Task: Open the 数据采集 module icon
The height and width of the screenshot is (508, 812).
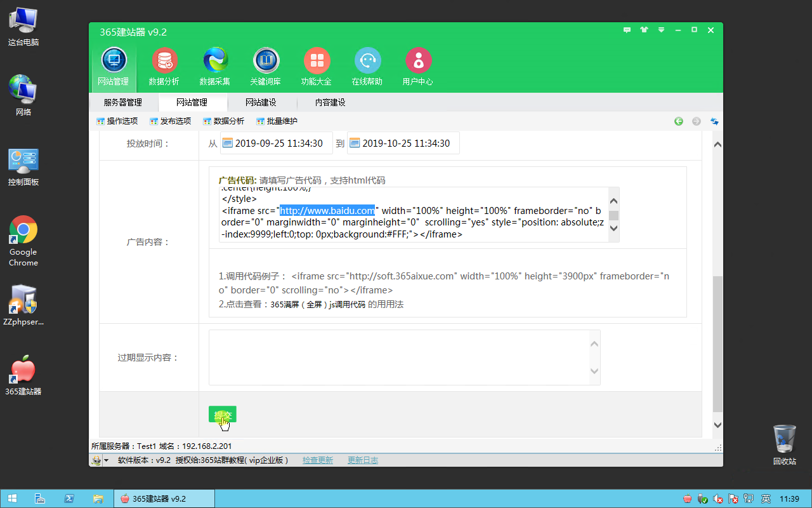Action: pos(215,67)
